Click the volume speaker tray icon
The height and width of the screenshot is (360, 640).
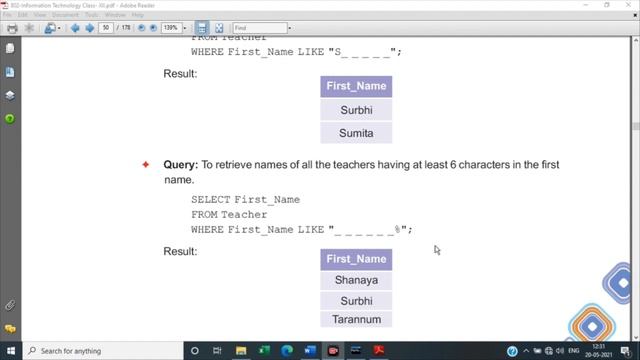560,351
